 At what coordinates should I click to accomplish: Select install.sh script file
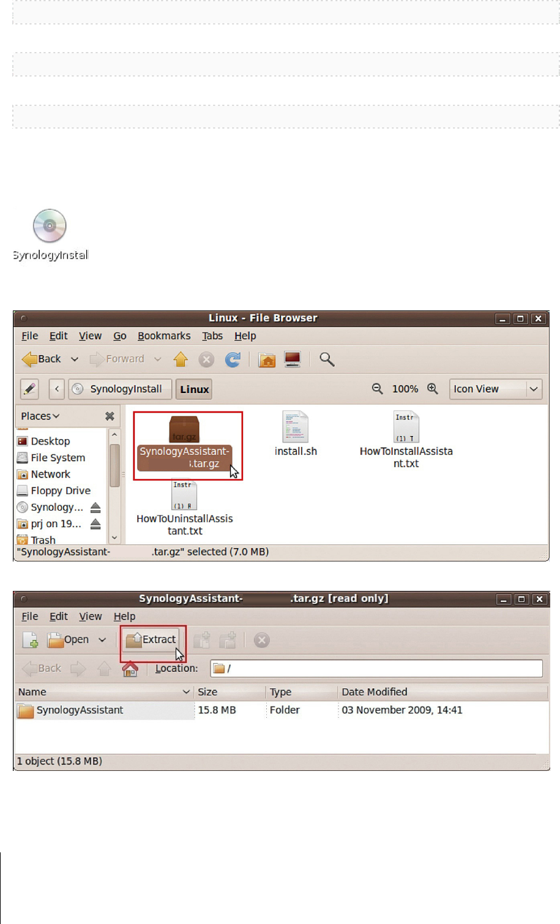click(x=296, y=434)
